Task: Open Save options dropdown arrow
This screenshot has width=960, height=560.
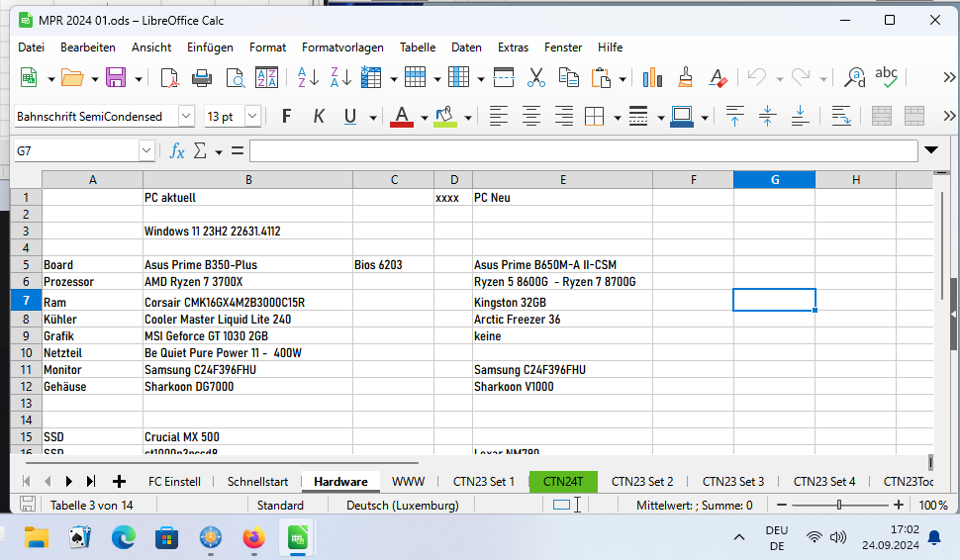Action: tap(139, 79)
